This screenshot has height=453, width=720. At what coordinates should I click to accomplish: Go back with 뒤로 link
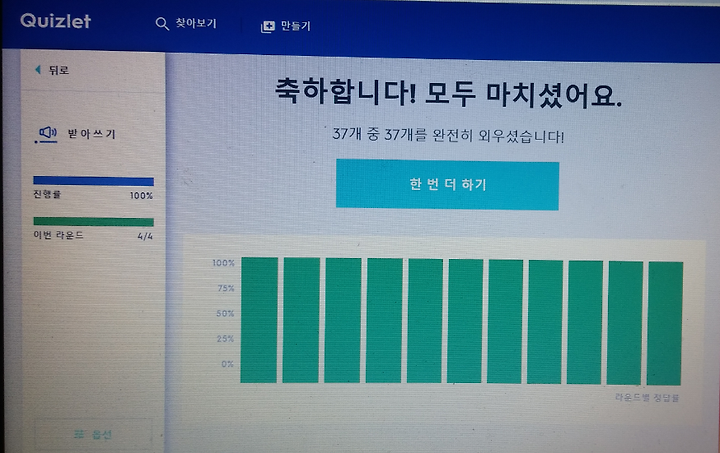click(59, 70)
